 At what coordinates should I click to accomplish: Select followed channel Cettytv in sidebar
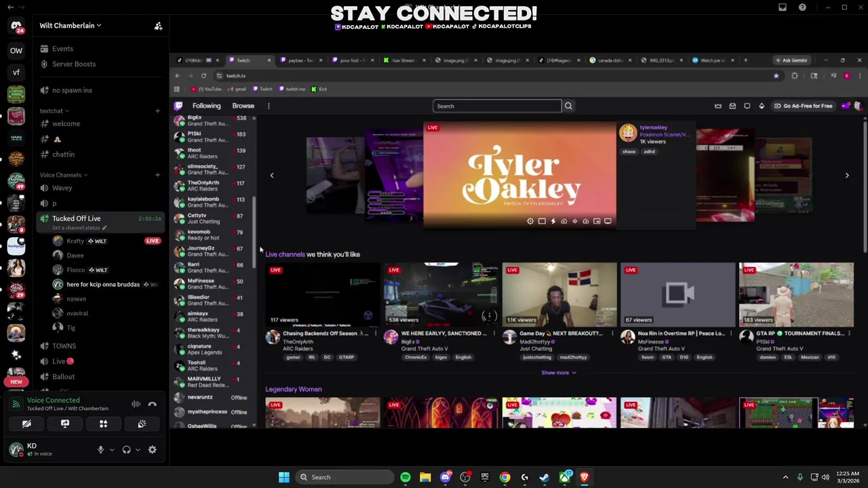214,218
